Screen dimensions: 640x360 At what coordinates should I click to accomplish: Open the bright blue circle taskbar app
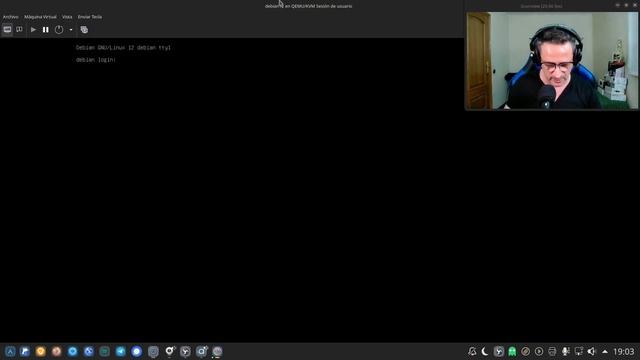tap(137, 351)
